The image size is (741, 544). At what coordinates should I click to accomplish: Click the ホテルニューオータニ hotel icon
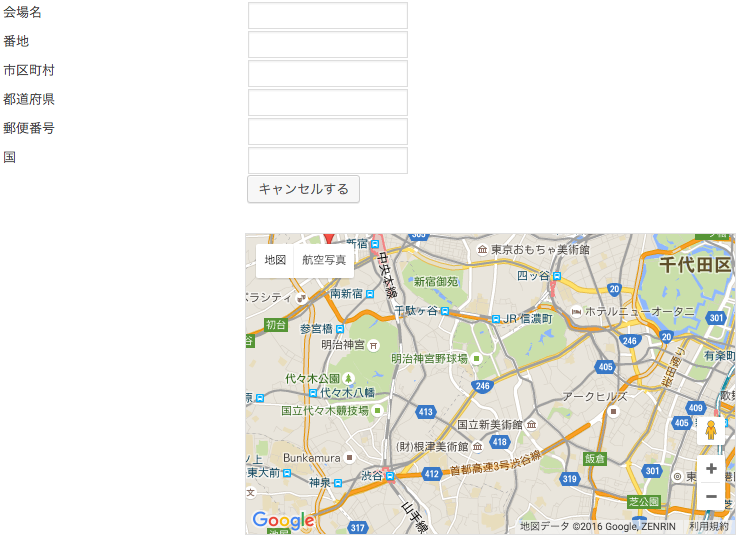tap(576, 312)
